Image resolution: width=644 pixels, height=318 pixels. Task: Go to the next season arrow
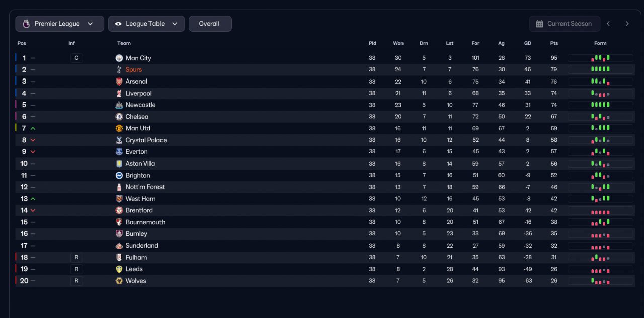point(627,24)
